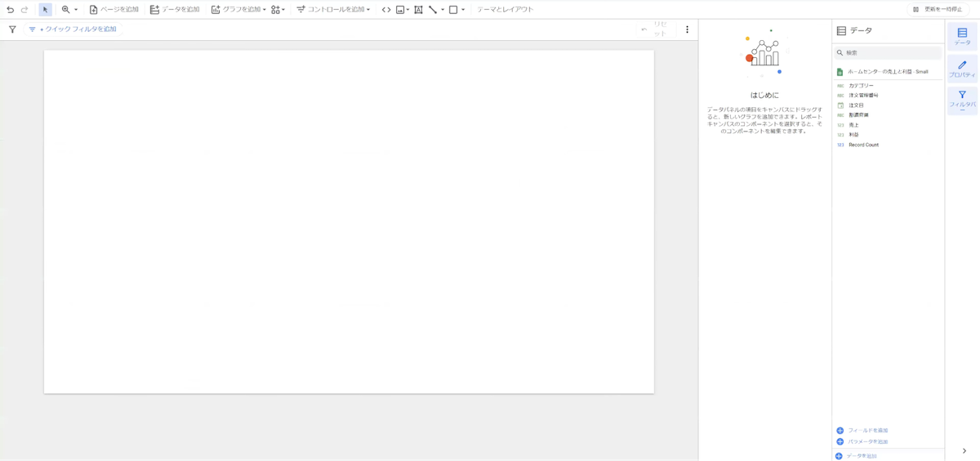The image size is (980, 461).
Task: Click the embed URL code icon
Action: pos(386,10)
